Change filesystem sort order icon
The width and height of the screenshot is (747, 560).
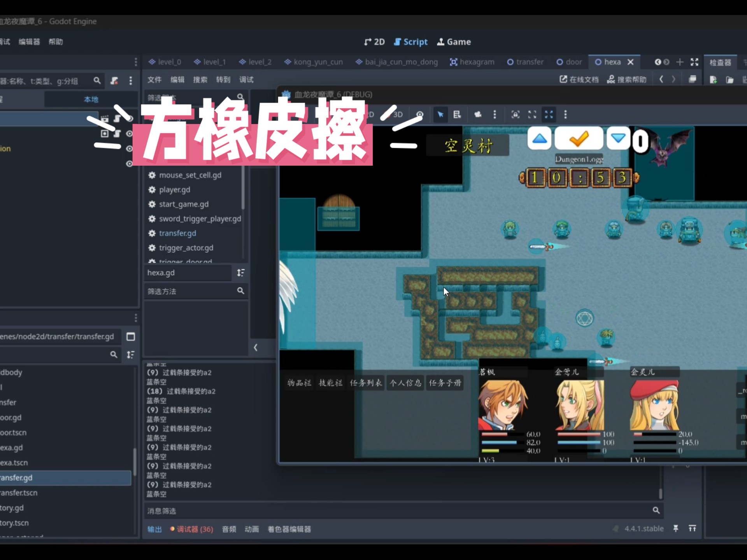tap(131, 354)
